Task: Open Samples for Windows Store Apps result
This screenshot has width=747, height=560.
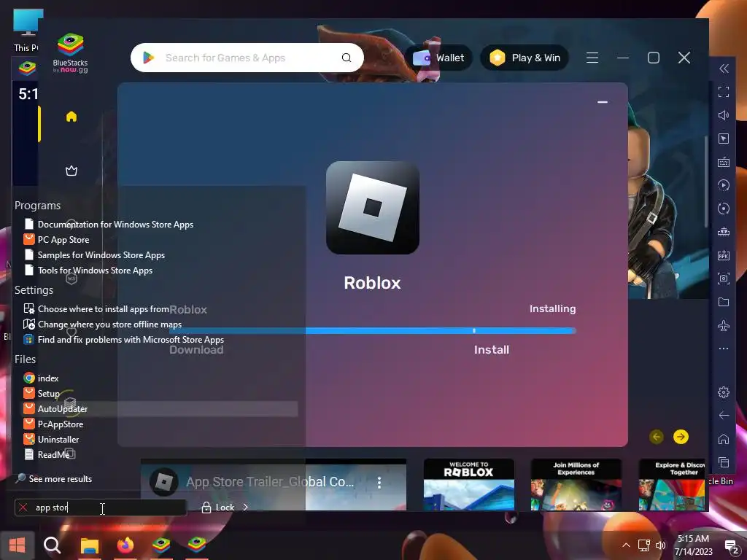Action: (101, 254)
